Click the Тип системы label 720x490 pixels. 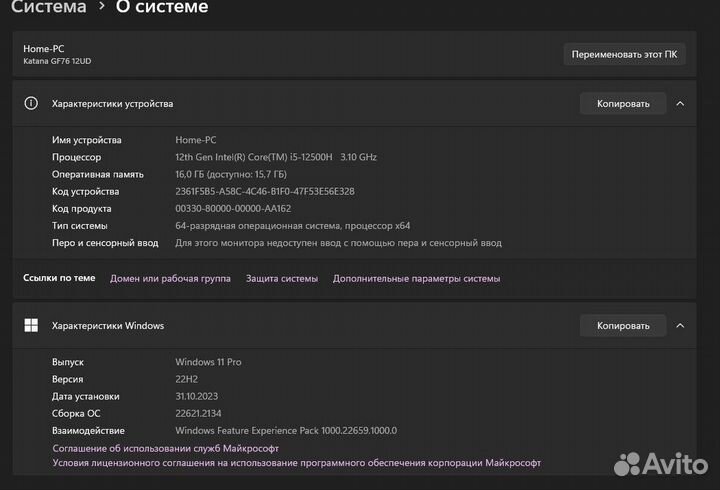[79, 226]
